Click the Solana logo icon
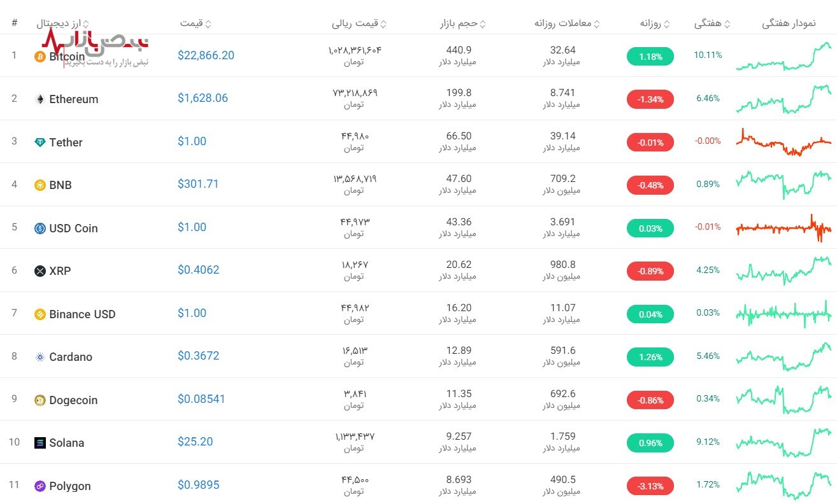 39,443
